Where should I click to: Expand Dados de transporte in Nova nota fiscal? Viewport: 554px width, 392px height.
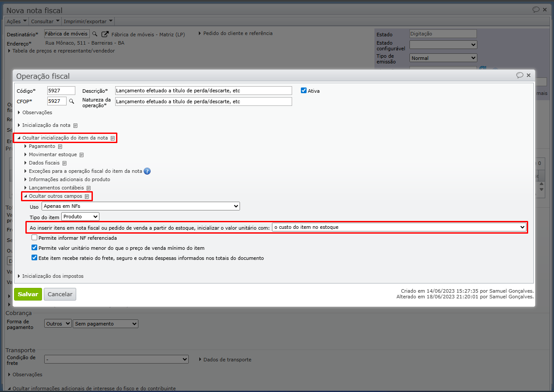[225, 360]
